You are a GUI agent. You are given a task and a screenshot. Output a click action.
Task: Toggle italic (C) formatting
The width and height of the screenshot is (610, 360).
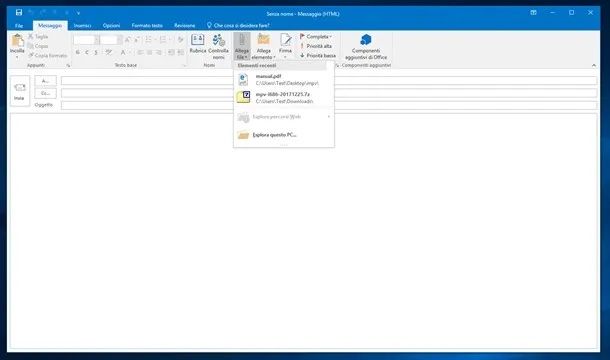(x=87, y=52)
